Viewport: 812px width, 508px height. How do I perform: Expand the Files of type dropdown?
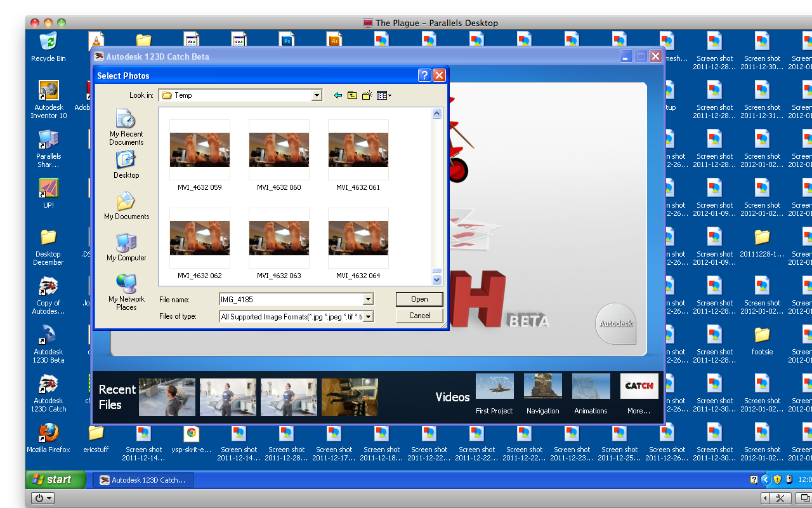(x=368, y=316)
